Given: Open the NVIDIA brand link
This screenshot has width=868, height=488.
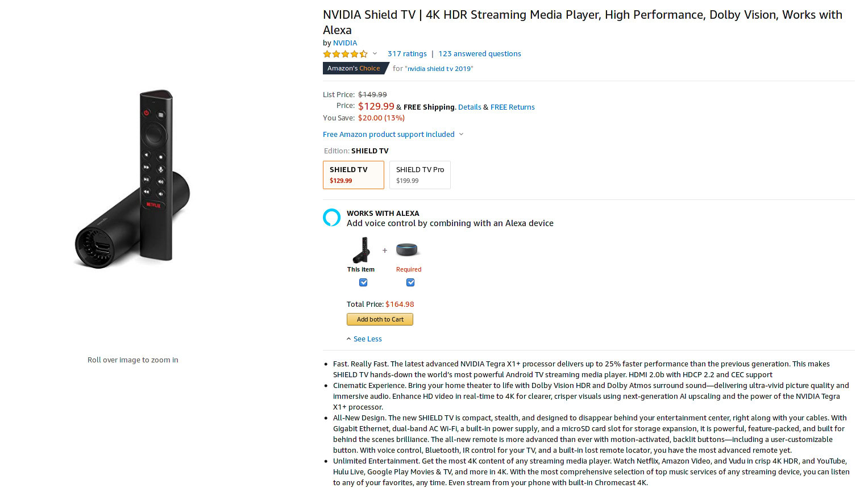Looking at the screenshot, I should tap(345, 43).
